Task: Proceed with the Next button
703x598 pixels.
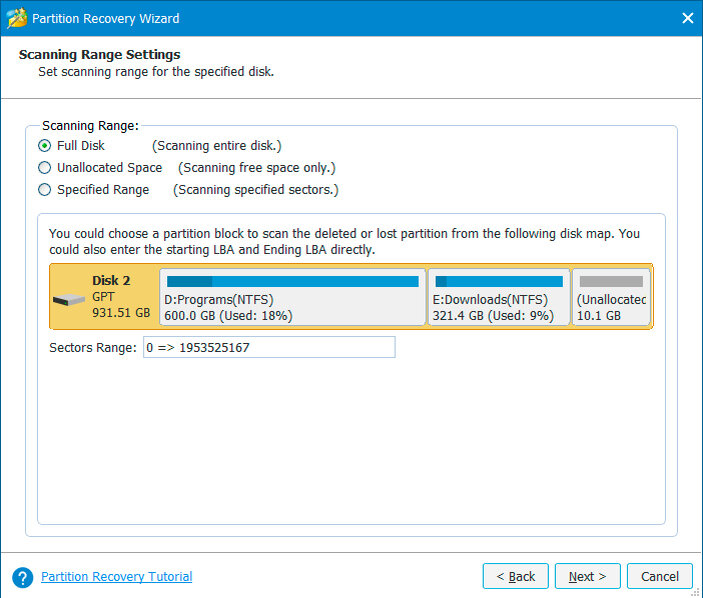Action: 588,576
